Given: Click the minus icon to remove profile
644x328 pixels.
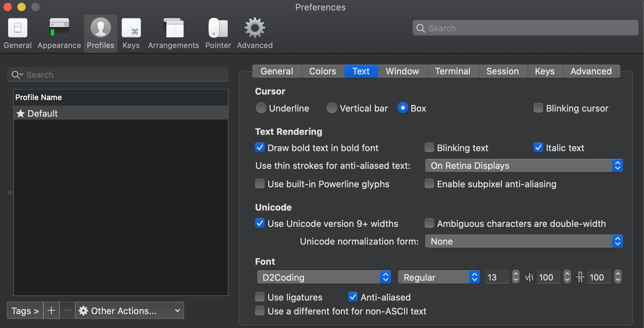Looking at the screenshot, I should 67,310.
